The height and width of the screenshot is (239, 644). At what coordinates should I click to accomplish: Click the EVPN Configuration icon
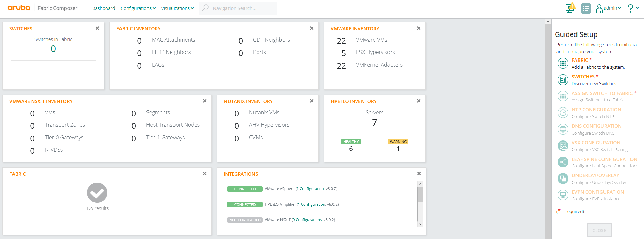563,195
